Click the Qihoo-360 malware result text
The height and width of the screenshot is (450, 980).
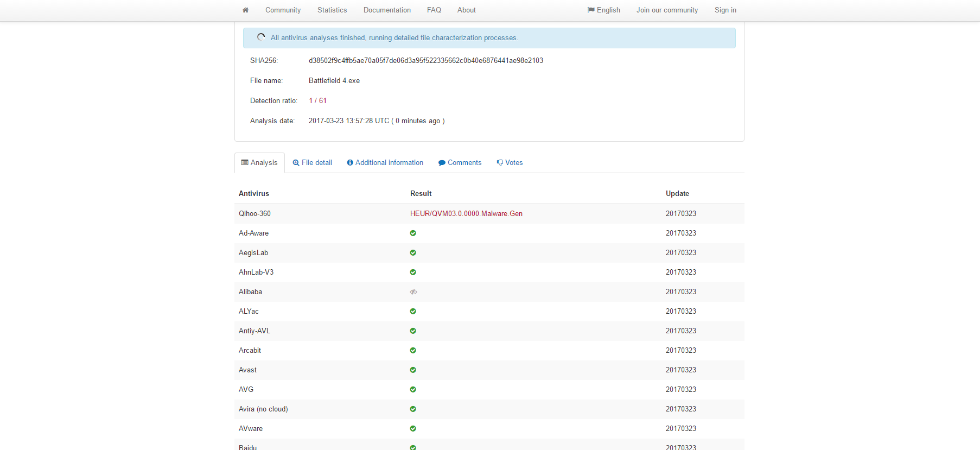[466, 214]
